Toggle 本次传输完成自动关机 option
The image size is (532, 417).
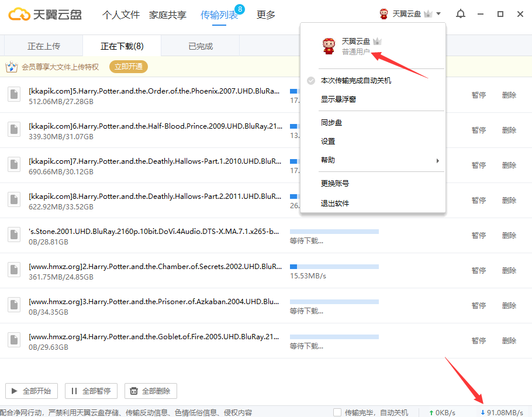point(355,81)
